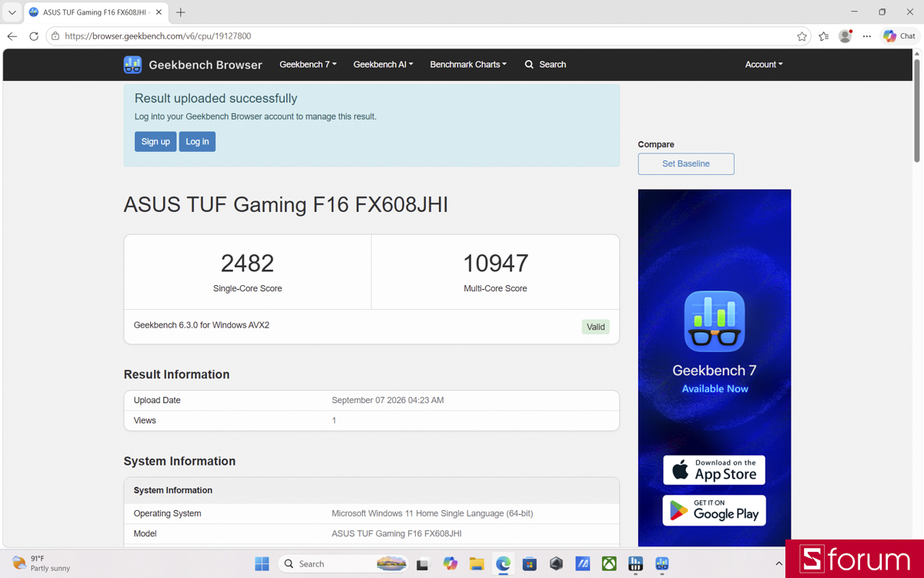Image resolution: width=924 pixels, height=578 pixels.
Task: Open the tab actions menu chevron
Action: click(x=12, y=12)
